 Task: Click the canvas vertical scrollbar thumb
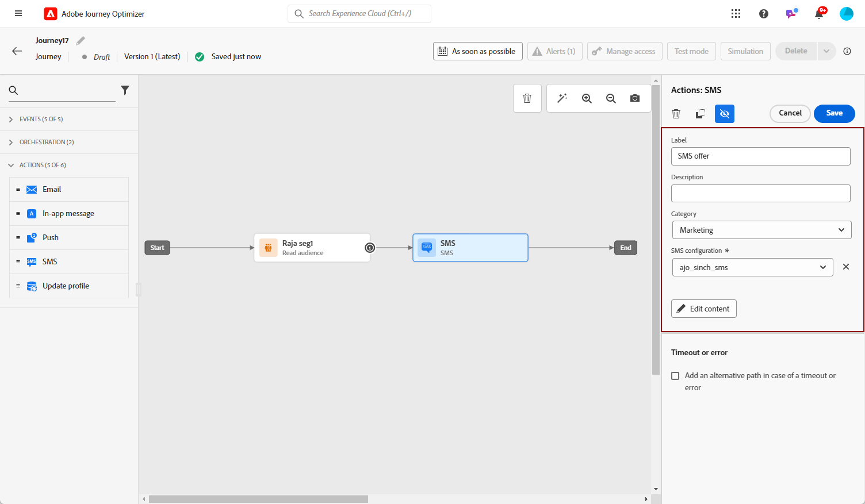click(x=656, y=230)
